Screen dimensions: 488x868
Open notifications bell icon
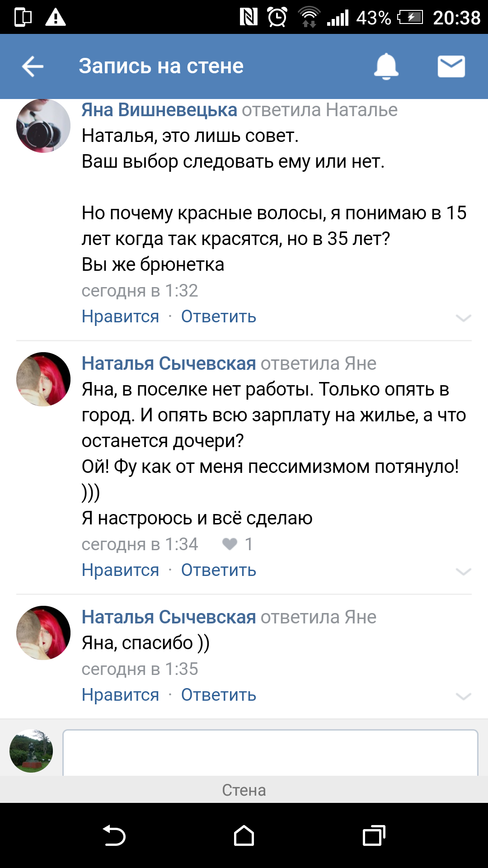386,66
